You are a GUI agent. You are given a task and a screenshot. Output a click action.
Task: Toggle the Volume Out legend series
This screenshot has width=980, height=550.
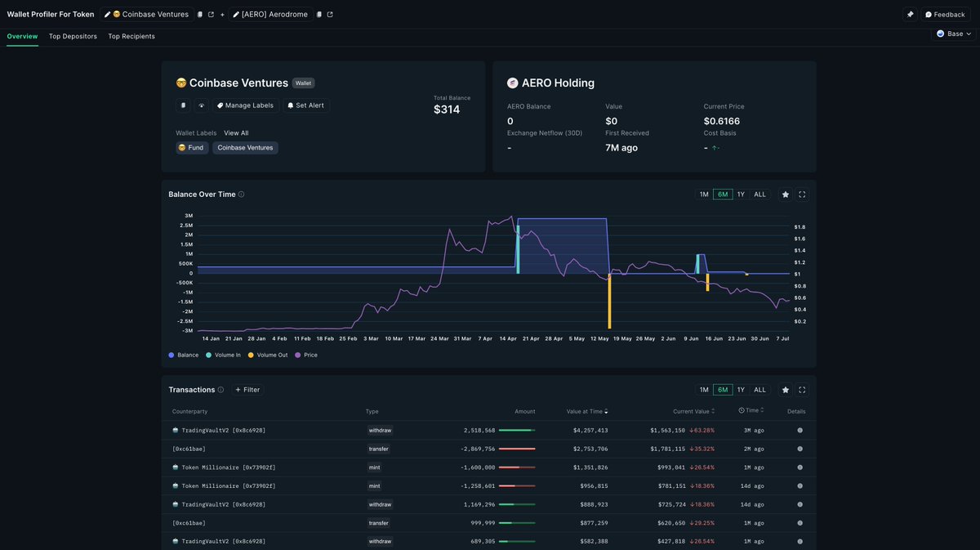click(x=268, y=355)
